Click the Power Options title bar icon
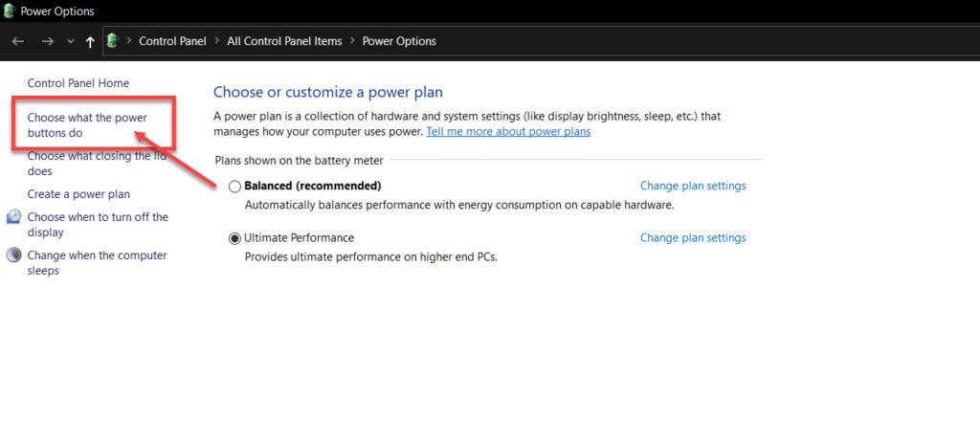980x442 pixels. [10, 11]
